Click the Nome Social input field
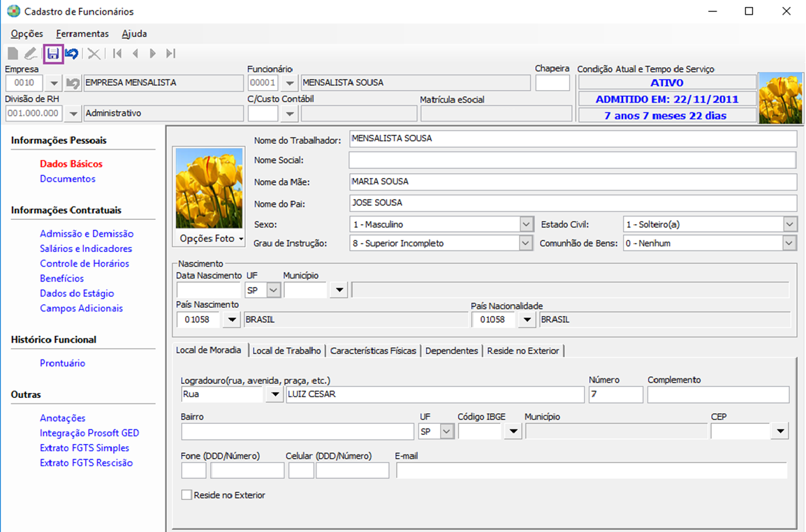 tap(573, 161)
